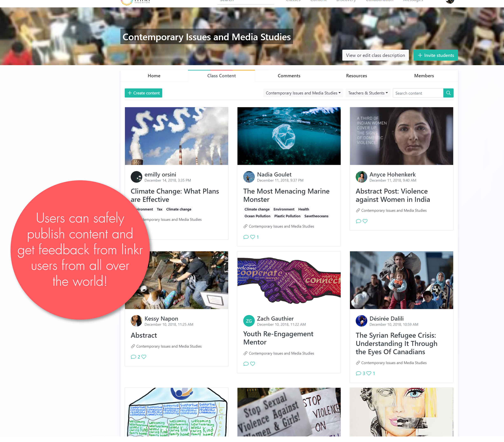Click Nadia Goulet's profile avatar
Viewport: 504px width, 442px height.
tap(249, 177)
